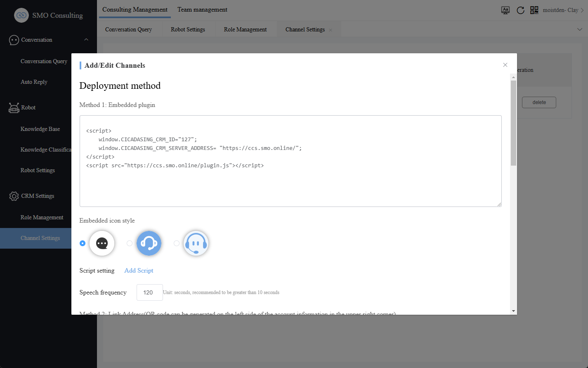
Task: Switch to Team management tab
Action: pos(202,9)
